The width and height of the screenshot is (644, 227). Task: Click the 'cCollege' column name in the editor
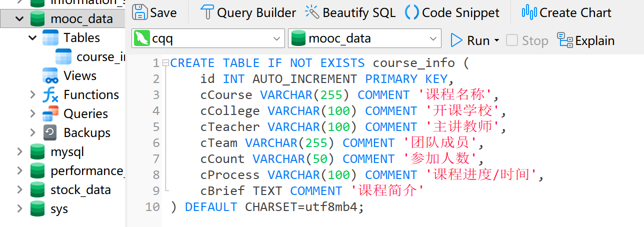tap(230, 111)
